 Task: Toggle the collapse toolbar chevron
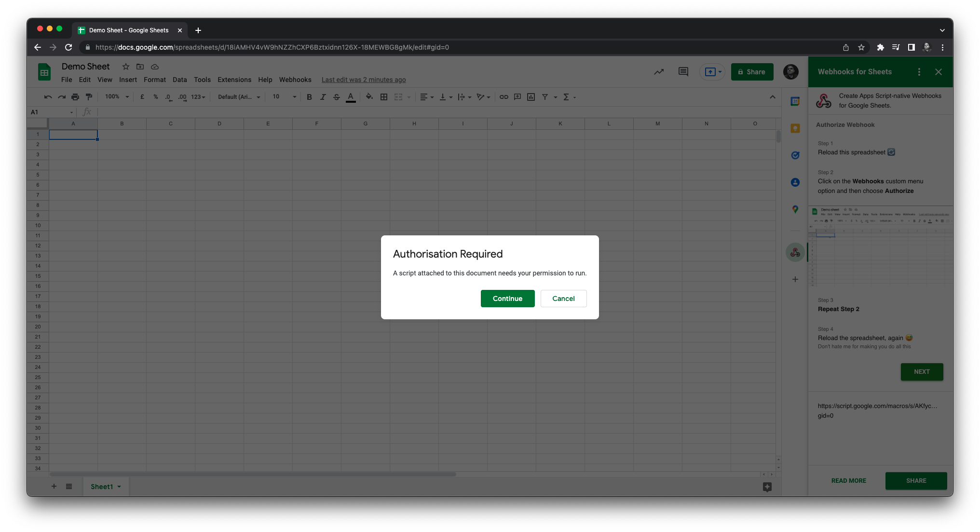[773, 97]
